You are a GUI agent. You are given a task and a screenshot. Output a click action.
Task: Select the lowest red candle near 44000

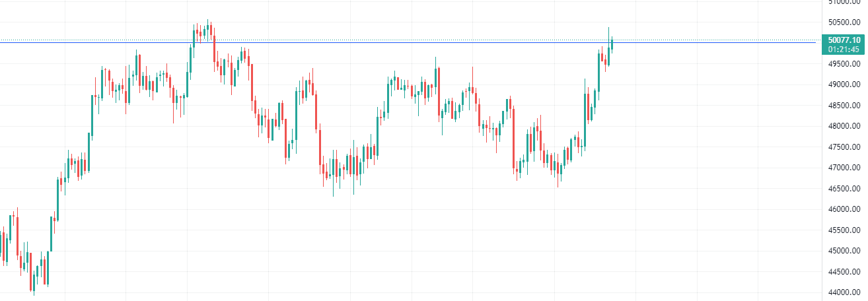click(x=32, y=282)
